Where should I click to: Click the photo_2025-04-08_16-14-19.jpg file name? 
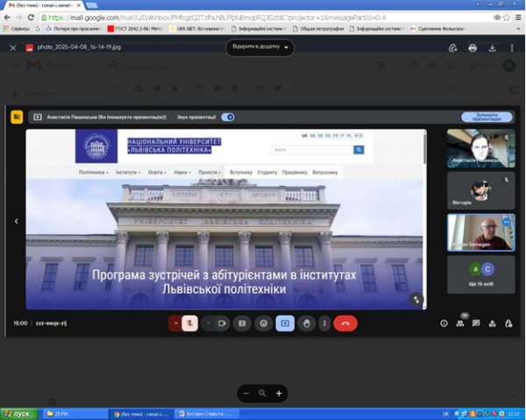[79, 47]
